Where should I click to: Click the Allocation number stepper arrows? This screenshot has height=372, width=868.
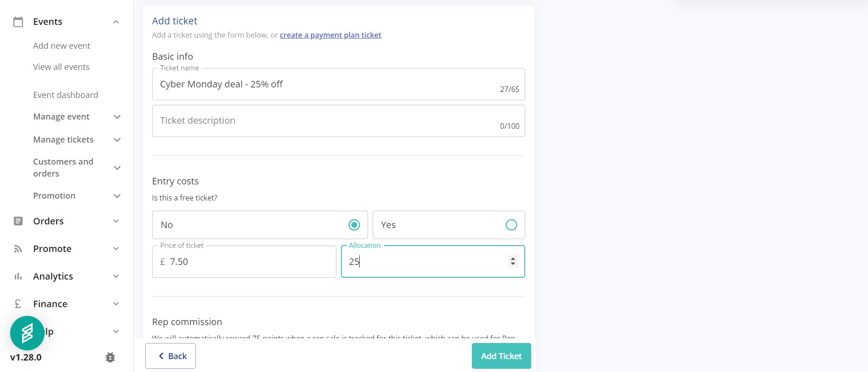tap(513, 261)
